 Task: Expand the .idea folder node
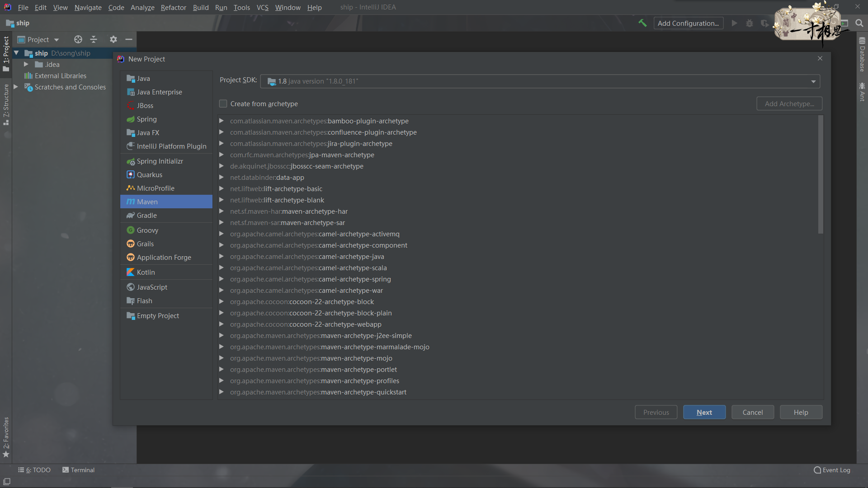[26, 65]
